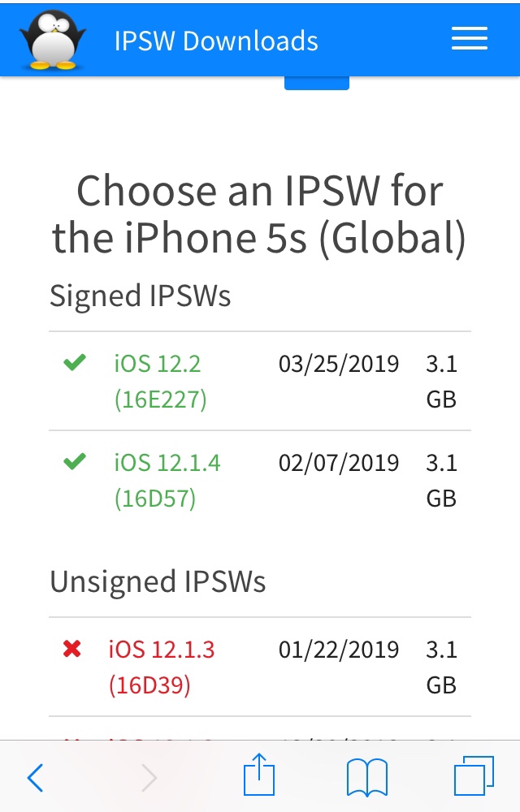Click the blue button below the header
Screen dimensions: 520x812
point(317,82)
